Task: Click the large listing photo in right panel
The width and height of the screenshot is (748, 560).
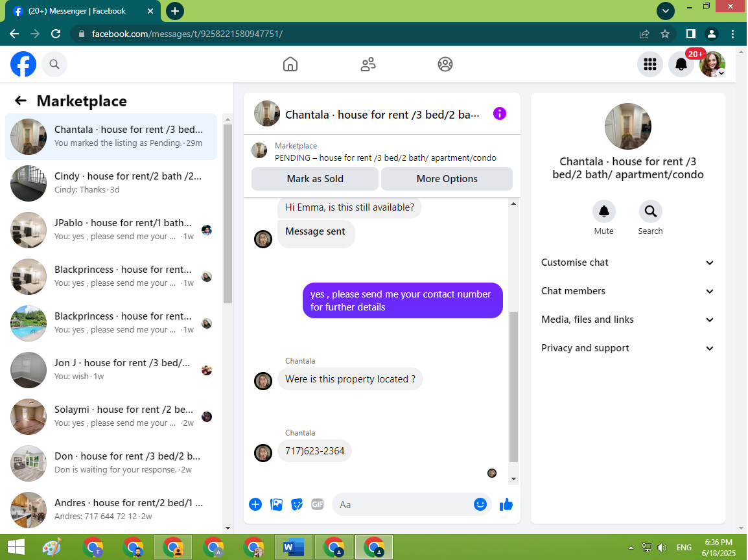Action: pyautogui.click(x=628, y=126)
